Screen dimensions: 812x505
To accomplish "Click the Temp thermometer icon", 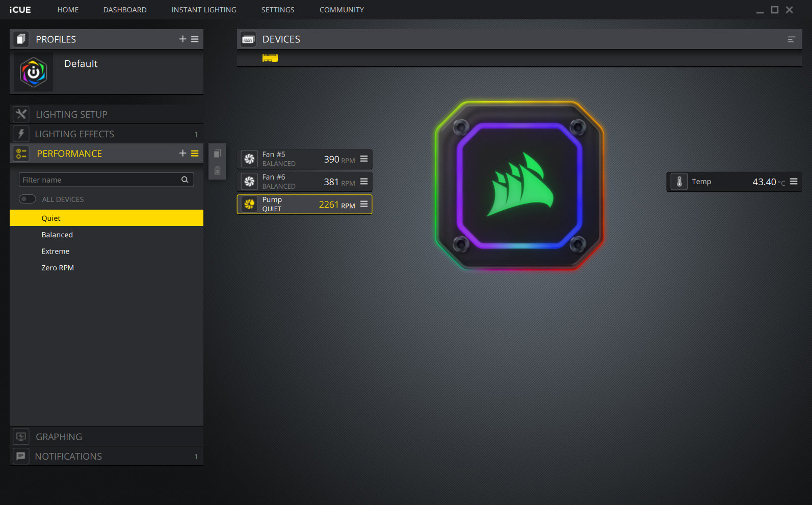I will pyautogui.click(x=679, y=182).
